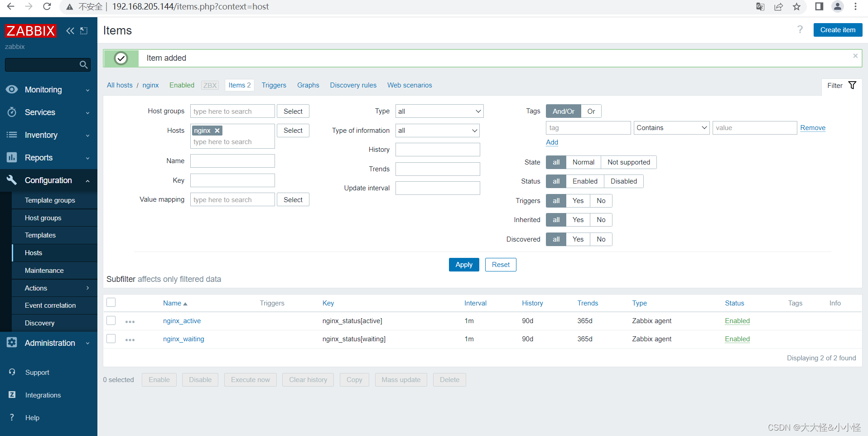Image resolution: width=868 pixels, height=436 pixels.
Task: Expand the Administration menu
Action: (48, 343)
